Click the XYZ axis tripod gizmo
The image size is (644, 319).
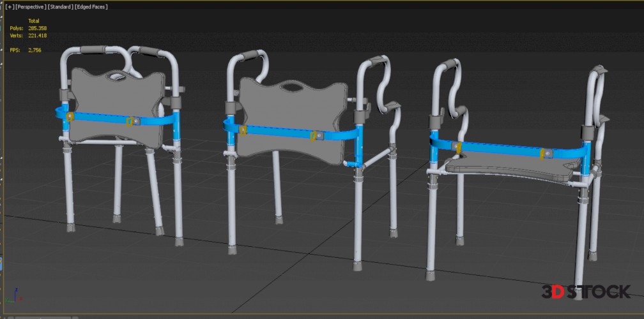coord(15,295)
